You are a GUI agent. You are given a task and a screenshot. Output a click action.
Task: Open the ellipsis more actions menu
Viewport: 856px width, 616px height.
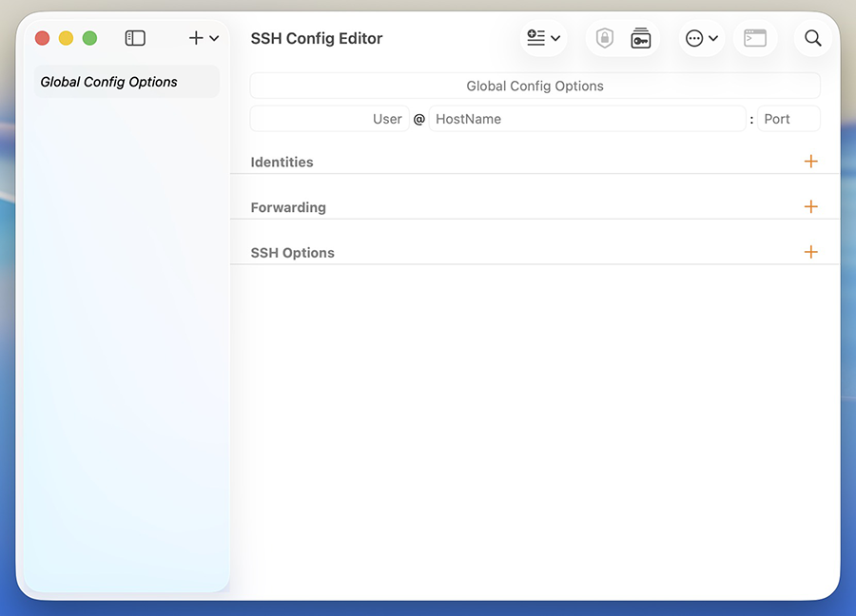coord(701,38)
